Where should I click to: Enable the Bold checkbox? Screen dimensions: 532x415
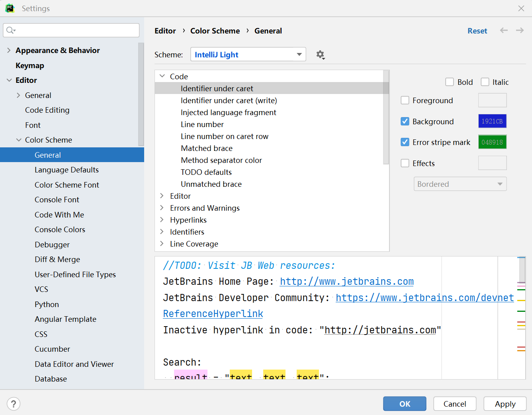point(450,82)
